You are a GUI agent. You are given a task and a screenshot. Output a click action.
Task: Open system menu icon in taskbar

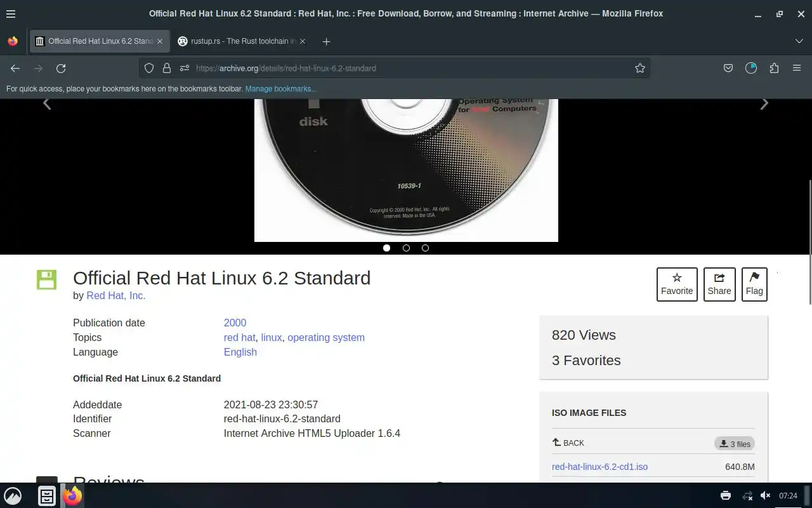[x=13, y=496]
